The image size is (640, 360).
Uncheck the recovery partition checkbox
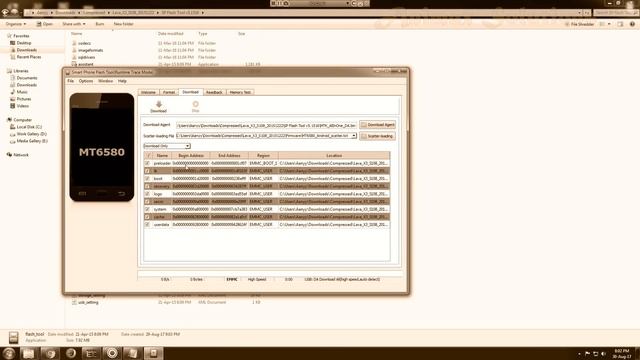click(x=147, y=186)
